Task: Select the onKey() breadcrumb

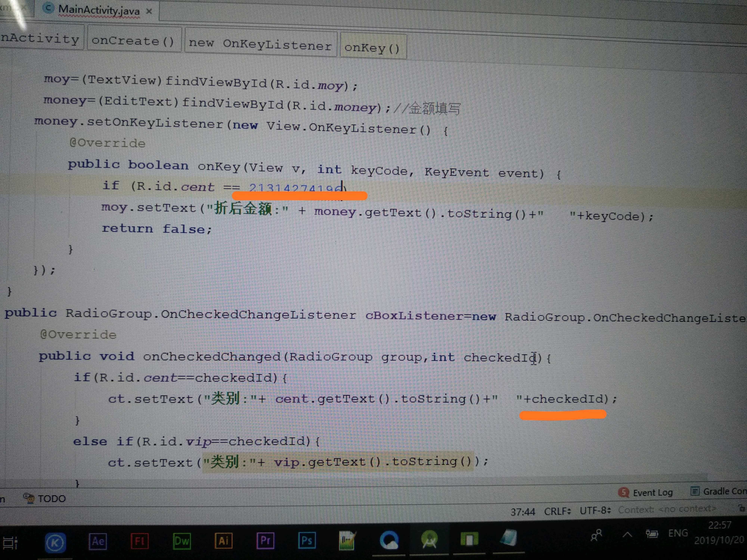Action: click(x=372, y=48)
